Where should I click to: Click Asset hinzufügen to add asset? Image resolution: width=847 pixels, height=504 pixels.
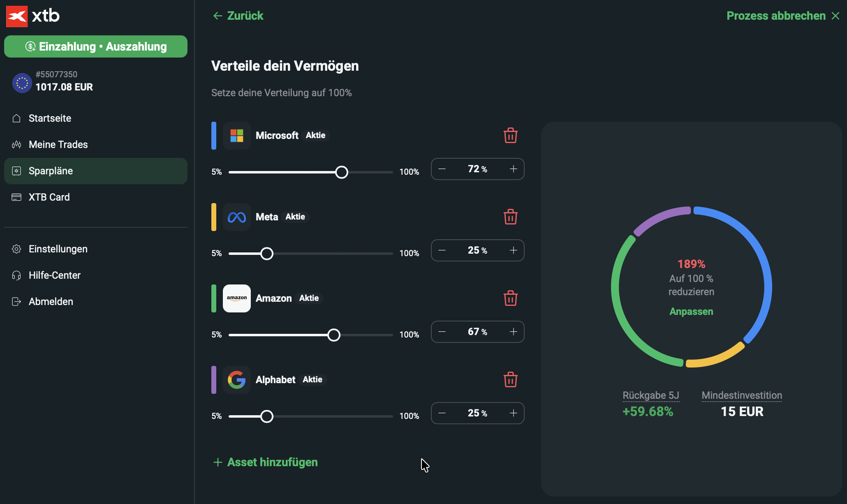point(266,462)
